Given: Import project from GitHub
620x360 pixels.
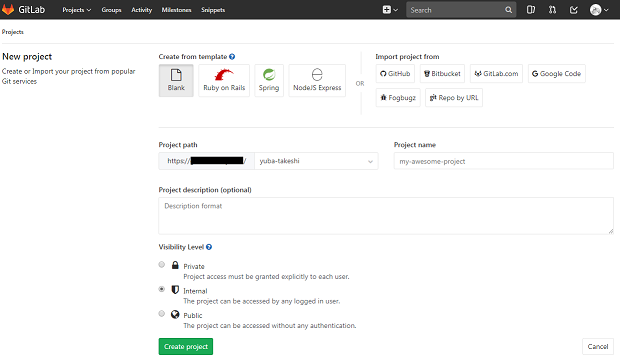Looking at the screenshot, I should point(395,74).
